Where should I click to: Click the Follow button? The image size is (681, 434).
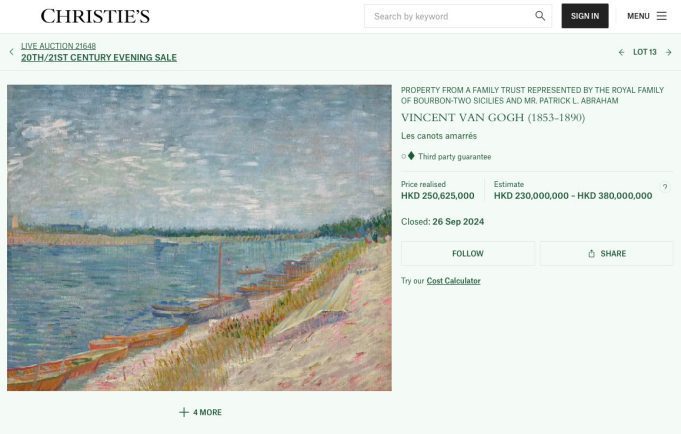click(468, 254)
